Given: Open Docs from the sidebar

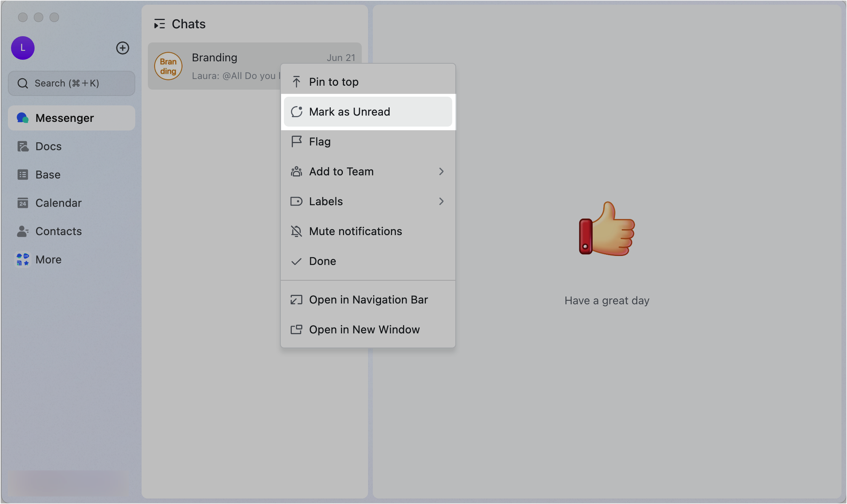Looking at the screenshot, I should point(48,146).
